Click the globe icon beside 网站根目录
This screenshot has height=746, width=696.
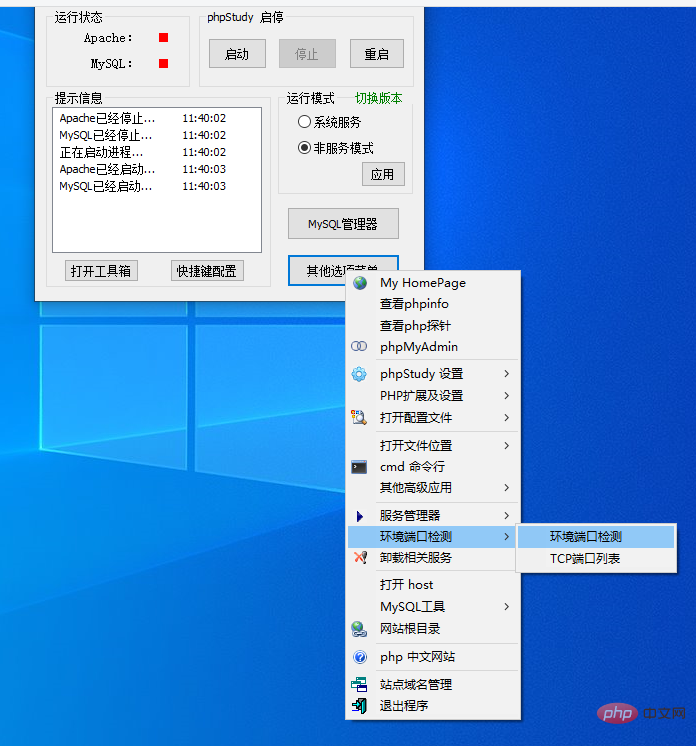359,629
